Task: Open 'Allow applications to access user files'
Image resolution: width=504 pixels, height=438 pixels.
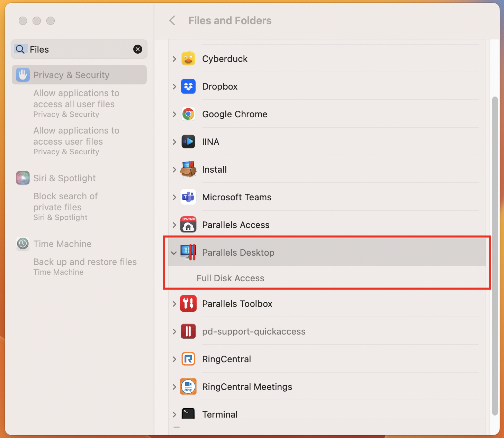Action: pyautogui.click(x=76, y=141)
